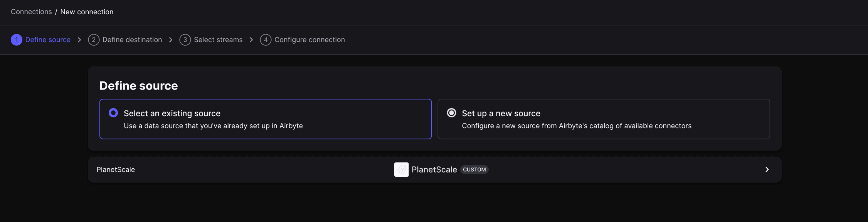868x222 pixels.
Task: Click text about already set up data source
Action: pos(213,126)
